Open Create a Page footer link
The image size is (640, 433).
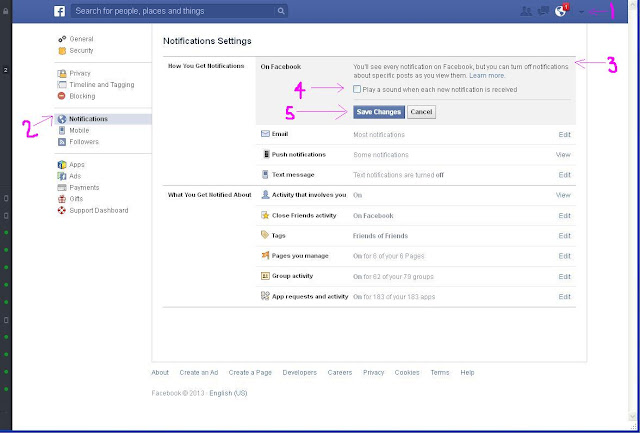tap(250, 373)
